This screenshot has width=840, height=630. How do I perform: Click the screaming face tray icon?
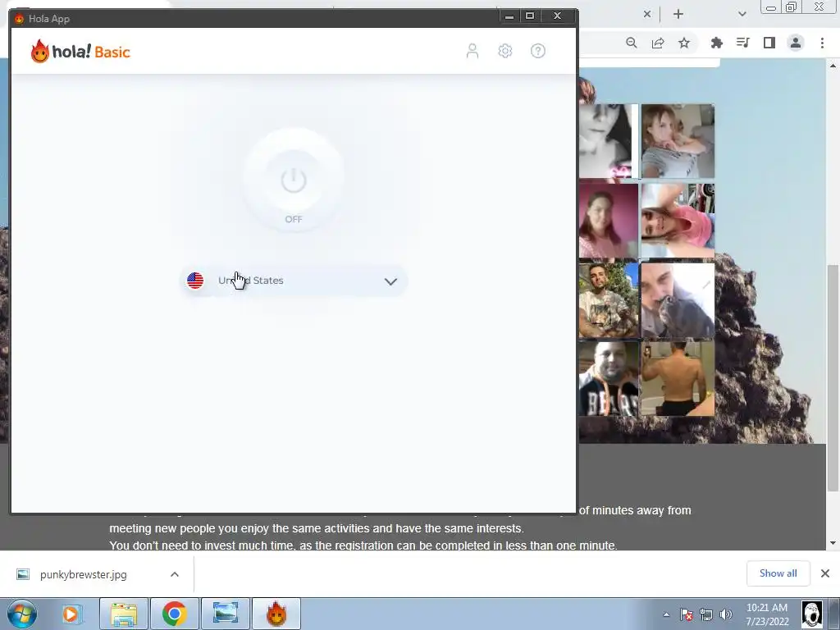811,614
